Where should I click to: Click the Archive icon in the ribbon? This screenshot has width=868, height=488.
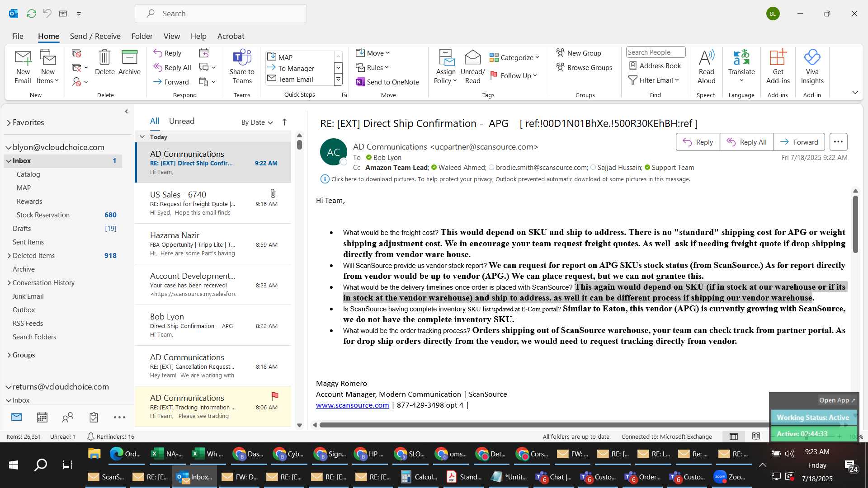(129, 62)
